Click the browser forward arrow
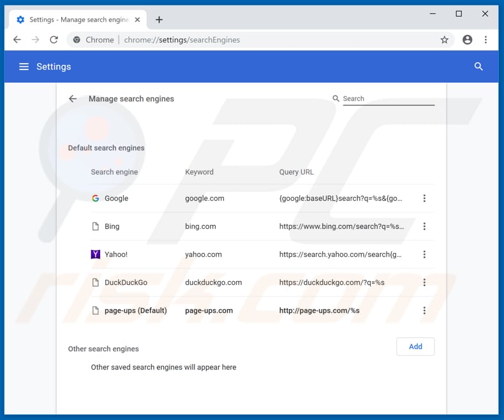Image resolution: width=504 pixels, height=420 pixels. coord(35,40)
